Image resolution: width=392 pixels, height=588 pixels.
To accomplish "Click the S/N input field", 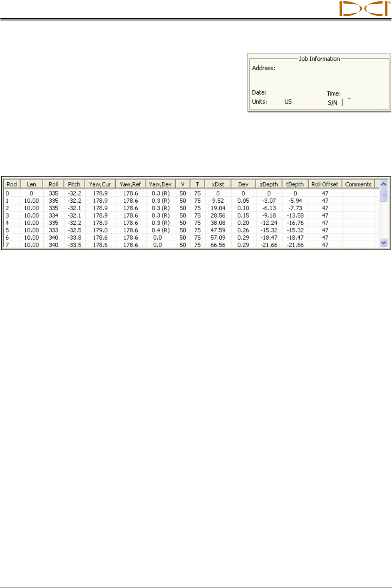I will [361, 102].
